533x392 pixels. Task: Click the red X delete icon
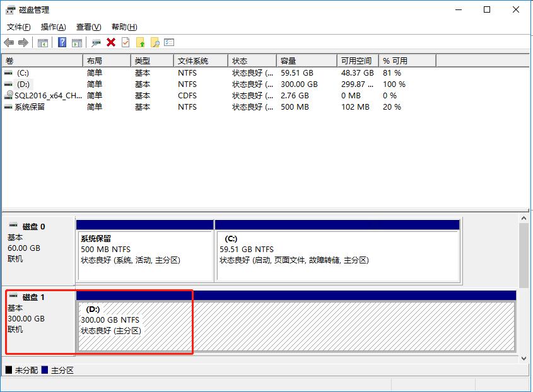tap(111, 42)
